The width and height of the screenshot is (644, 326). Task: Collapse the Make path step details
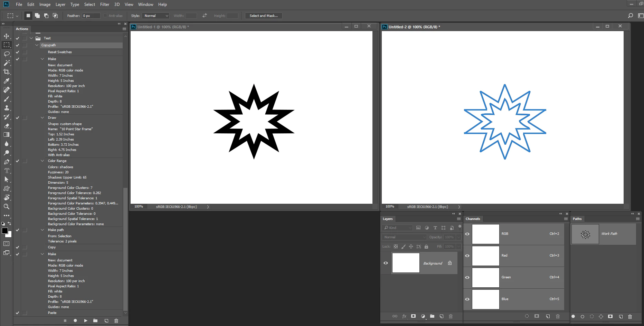pos(42,230)
